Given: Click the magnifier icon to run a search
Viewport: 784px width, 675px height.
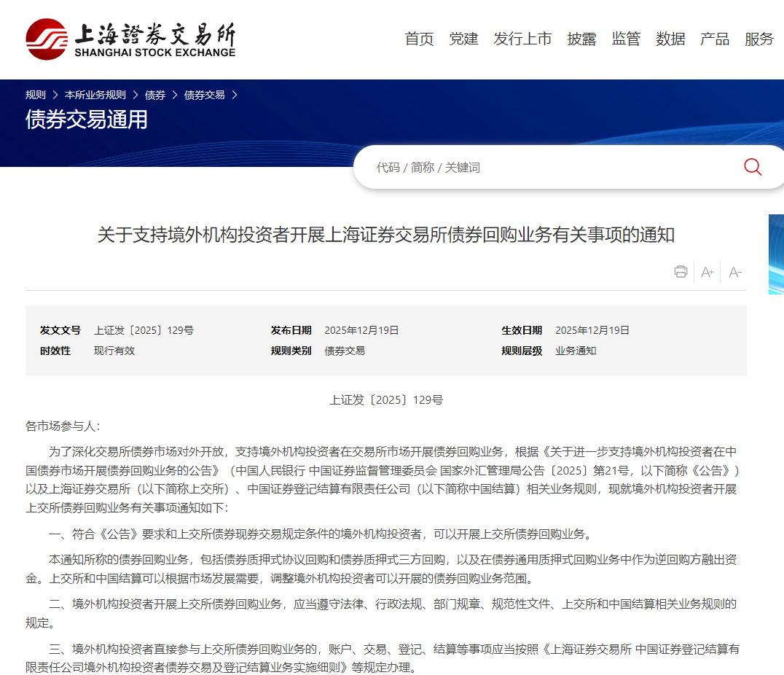Looking at the screenshot, I should (752, 167).
